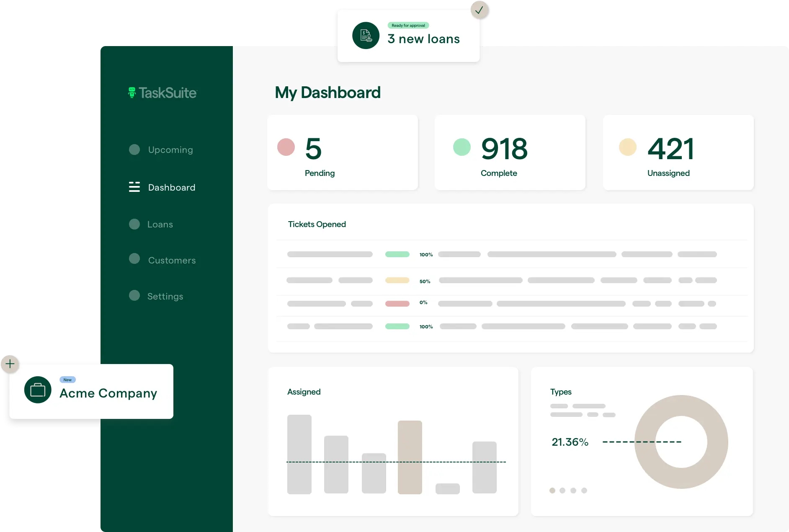Screen dimensions: 789x532
Task: Click the checkmark badge on loans notification
Action: point(480,10)
